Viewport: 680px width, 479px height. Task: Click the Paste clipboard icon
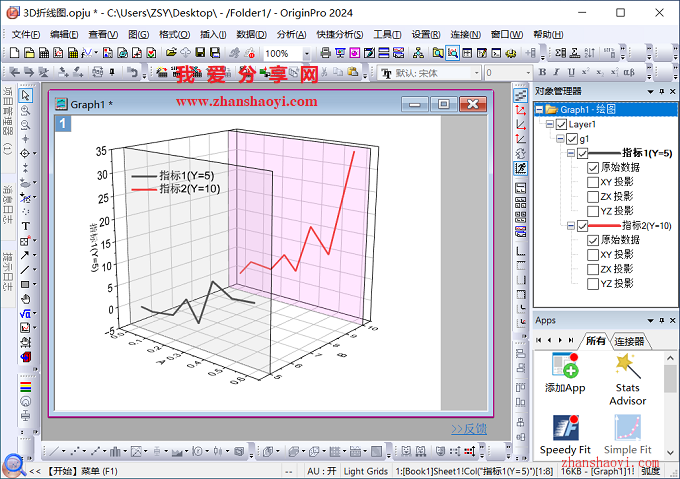(x=353, y=72)
